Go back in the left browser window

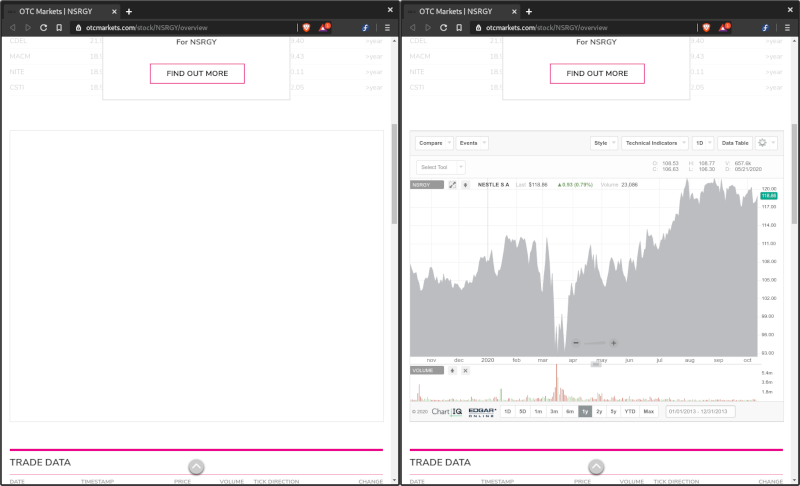click(13, 28)
